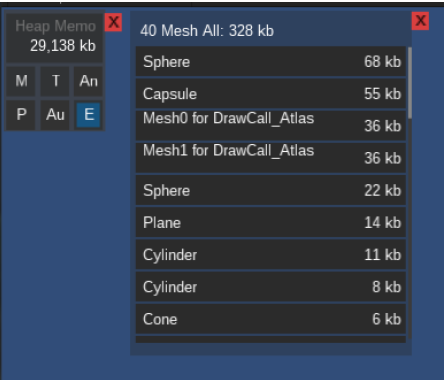This screenshot has height=381, width=444.
Task: Choose Mesh1 for DrawCall_Atlas row
Action: 271,158
